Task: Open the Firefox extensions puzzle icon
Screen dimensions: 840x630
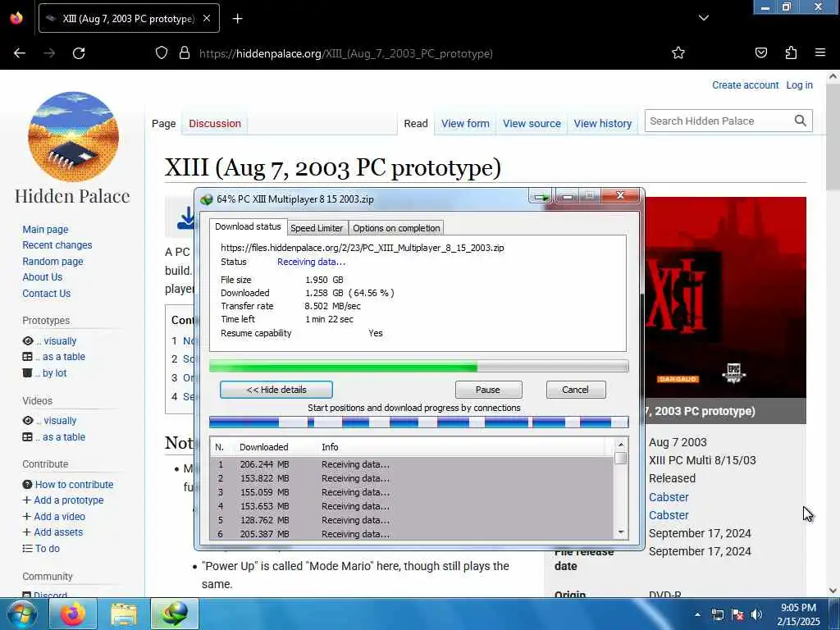Action: (791, 52)
